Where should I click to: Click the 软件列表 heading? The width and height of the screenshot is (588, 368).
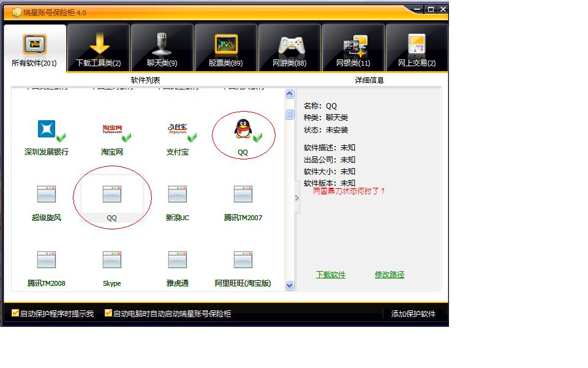pyautogui.click(x=146, y=80)
